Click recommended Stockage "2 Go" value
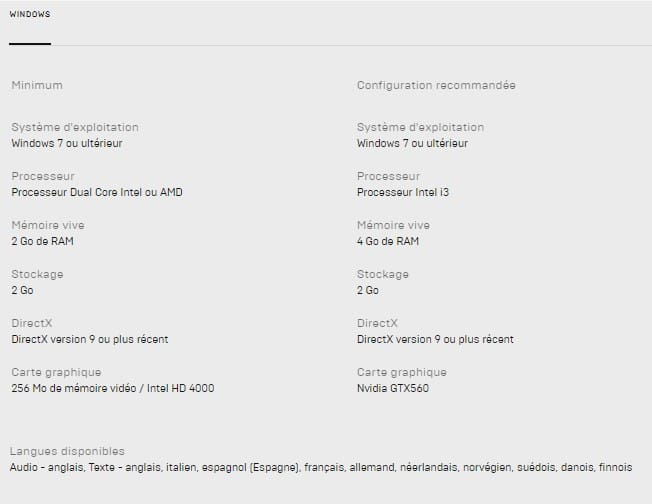Image resolution: width=652 pixels, height=504 pixels. click(368, 291)
